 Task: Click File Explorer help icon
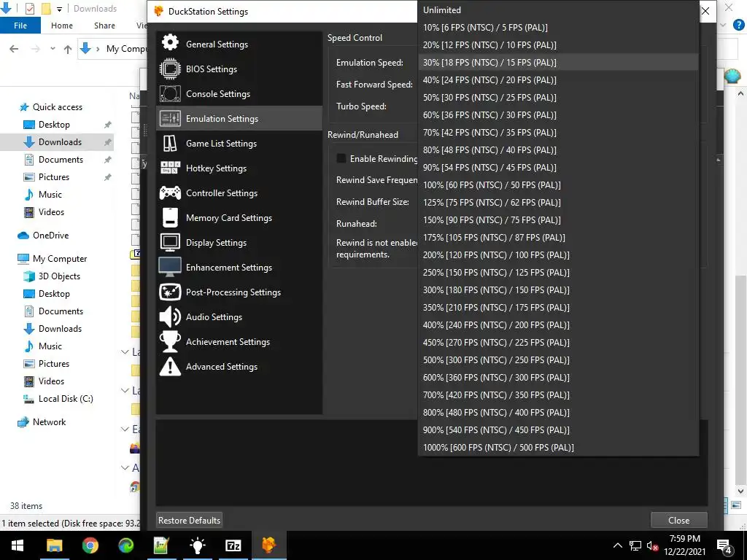pyautogui.click(x=738, y=26)
